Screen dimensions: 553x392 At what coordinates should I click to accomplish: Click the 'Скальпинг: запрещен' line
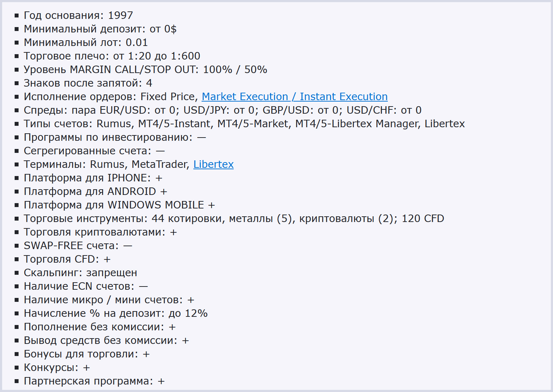pyautogui.click(x=80, y=273)
